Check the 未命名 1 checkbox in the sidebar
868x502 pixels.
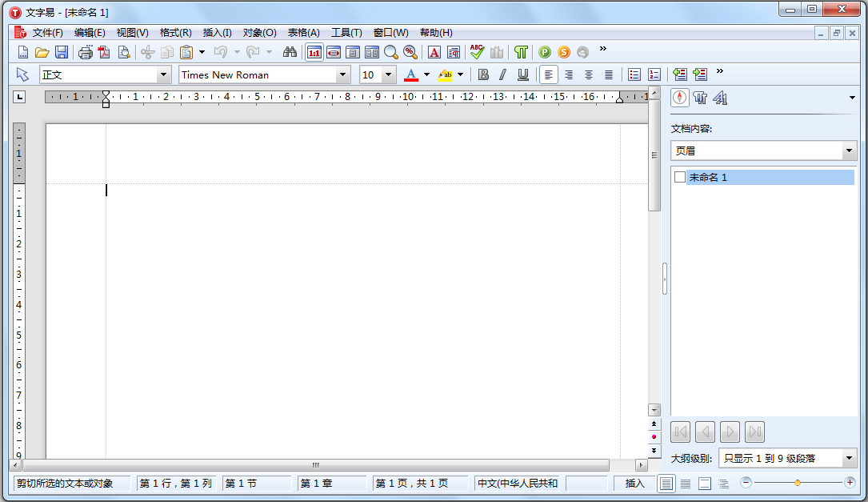coord(680,177)
